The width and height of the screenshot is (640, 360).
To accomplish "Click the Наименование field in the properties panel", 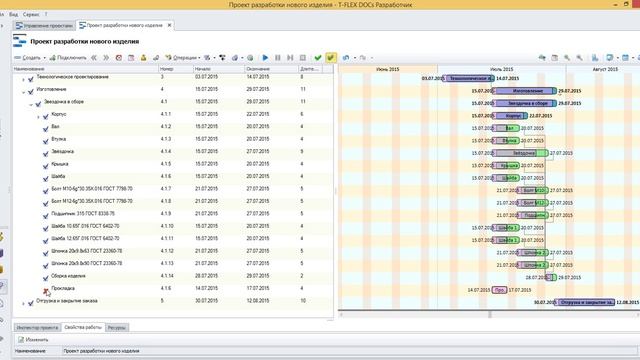I will click(x=349, y=351).
